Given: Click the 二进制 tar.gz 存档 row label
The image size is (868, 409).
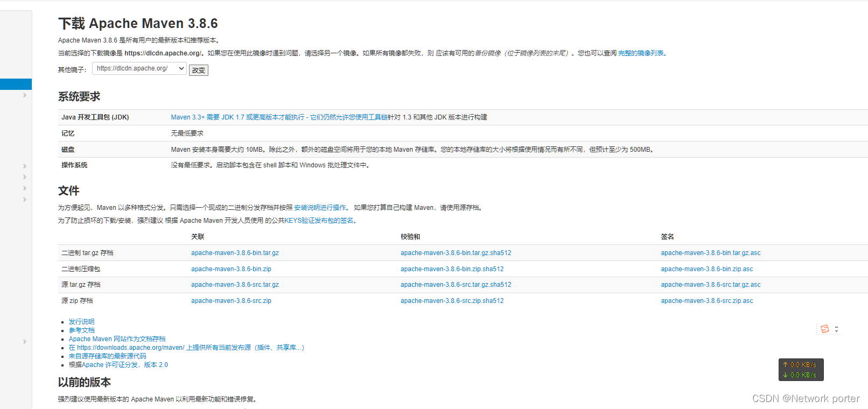Looking at the screenshot, I should [x=87, y=253].
